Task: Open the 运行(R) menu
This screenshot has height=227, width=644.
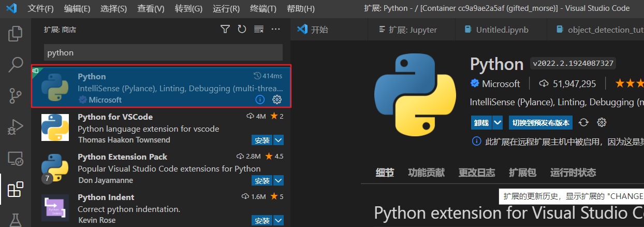Action: pyautogui.click(x=226, y=9)
